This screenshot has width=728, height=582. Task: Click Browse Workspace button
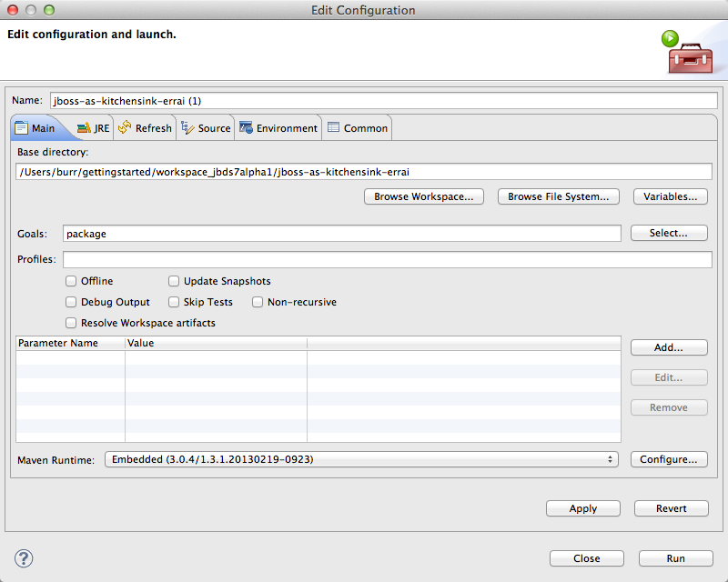click(x=424, y=196)
